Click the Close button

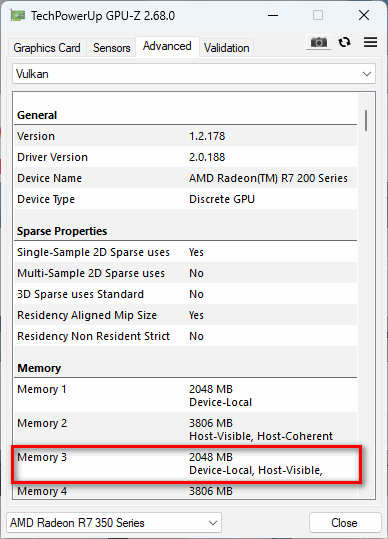(345, 523)
